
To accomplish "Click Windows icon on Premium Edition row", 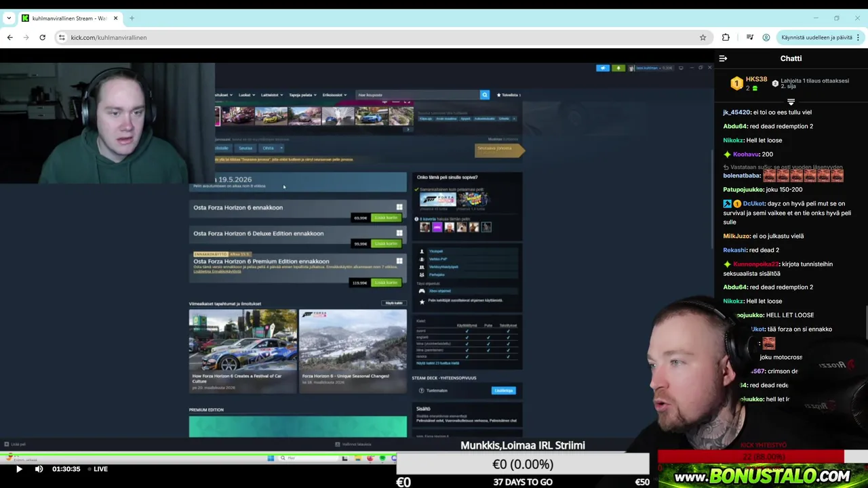I will [399, 261].
